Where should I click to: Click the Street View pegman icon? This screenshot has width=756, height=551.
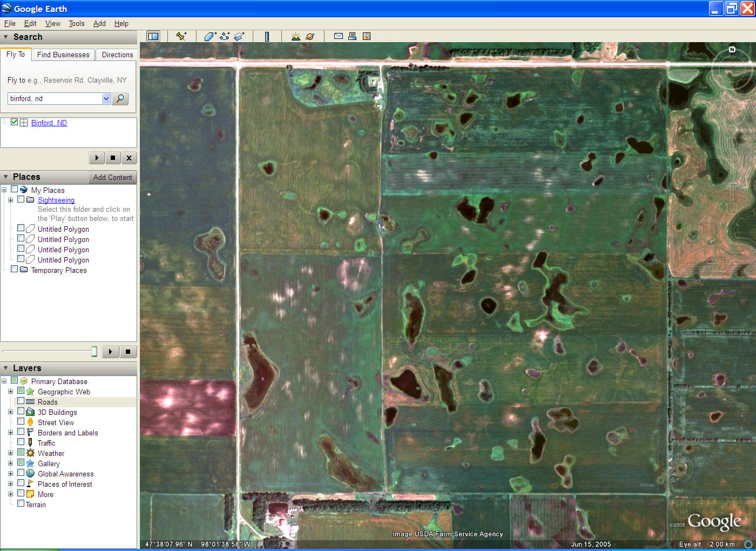tap(30, 422)
